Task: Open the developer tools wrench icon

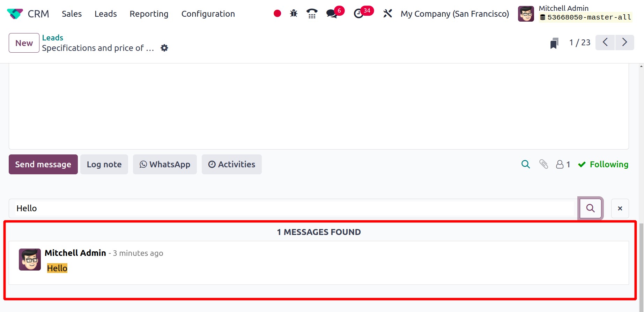Action: point(388,14)
